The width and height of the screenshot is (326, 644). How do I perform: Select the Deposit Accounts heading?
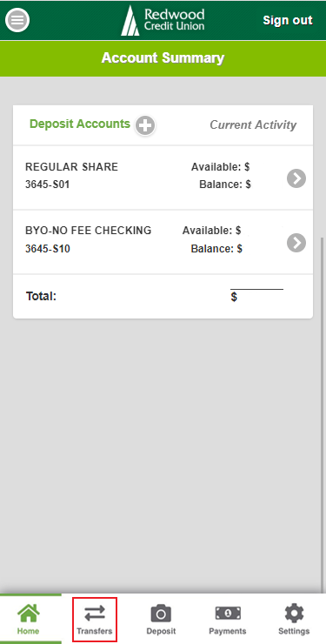click(80, 124)
